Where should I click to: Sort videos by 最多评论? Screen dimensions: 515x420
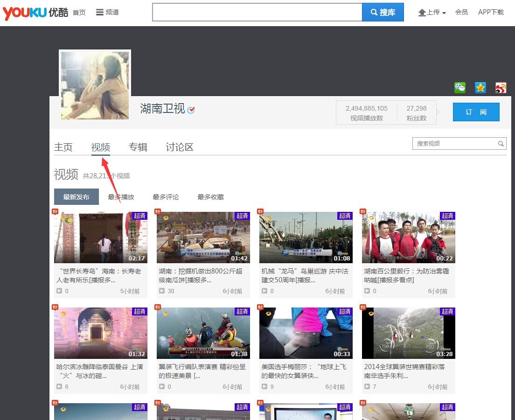tap(166, 197)
